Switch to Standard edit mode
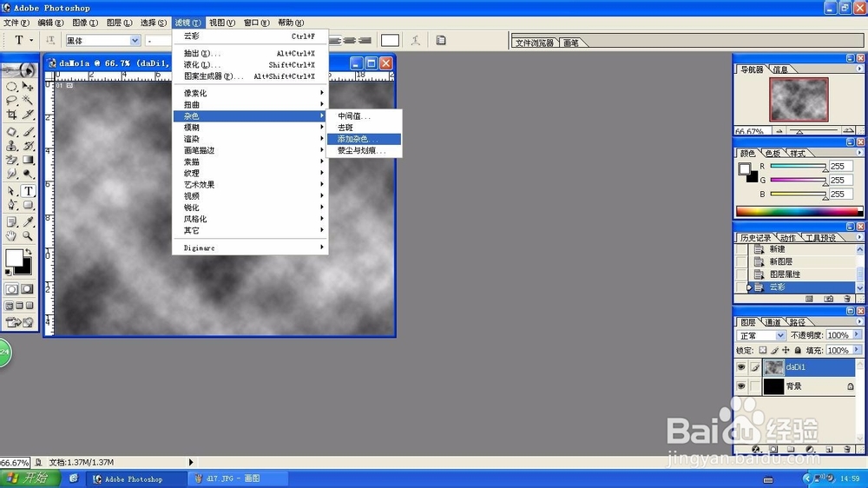 tap(11, 289)
